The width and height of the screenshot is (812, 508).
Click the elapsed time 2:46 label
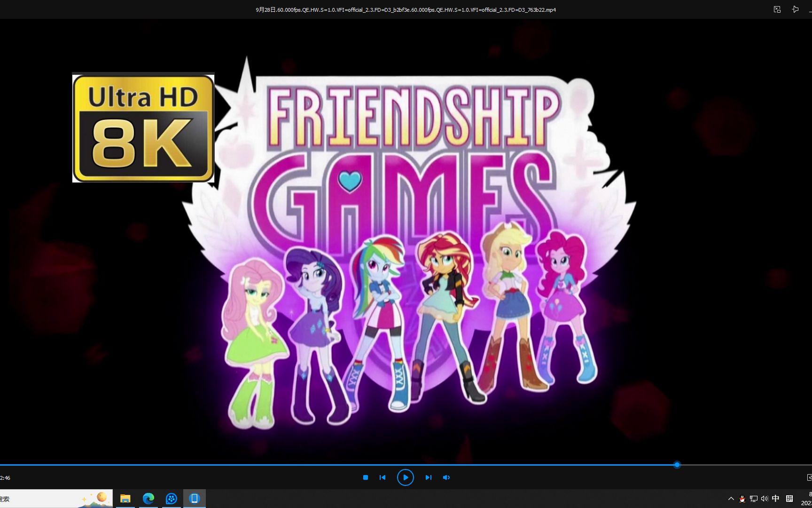click(x=5, y=478)
